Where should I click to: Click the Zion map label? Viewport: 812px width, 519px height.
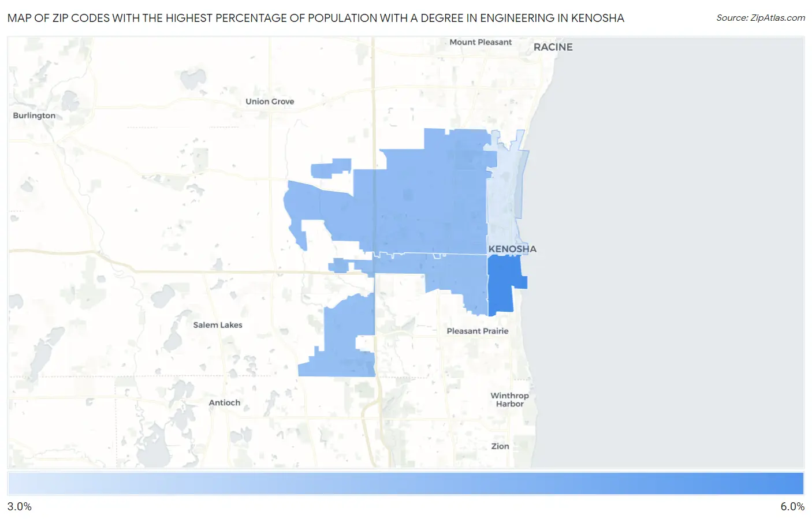tap(500, 446)
